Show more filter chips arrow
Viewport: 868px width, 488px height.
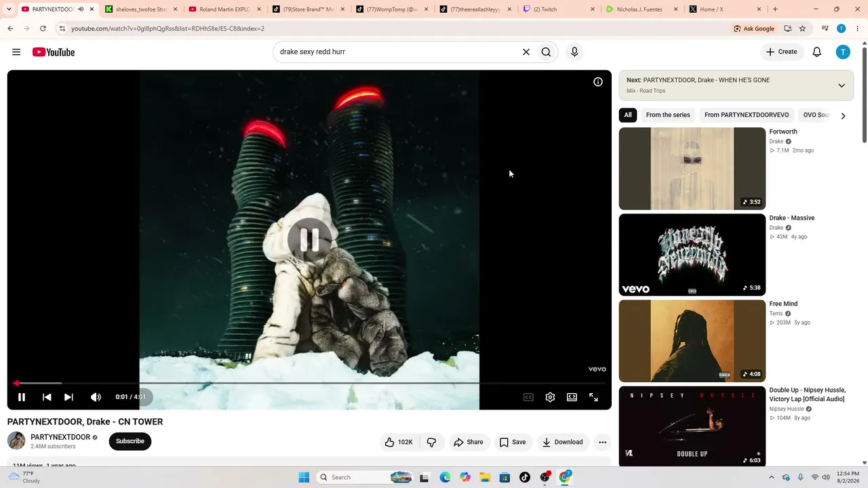(843, 116)
